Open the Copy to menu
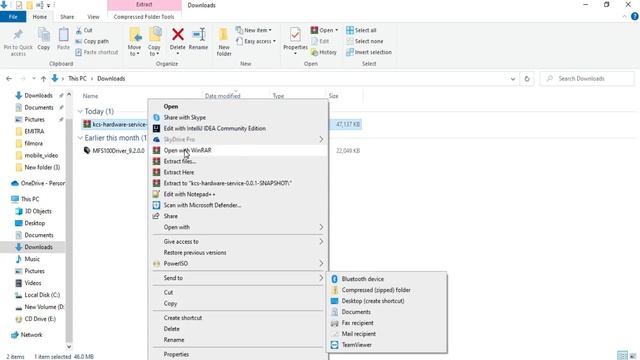The width and height of the screenshot is (640, 360). (x=154, y=42)
